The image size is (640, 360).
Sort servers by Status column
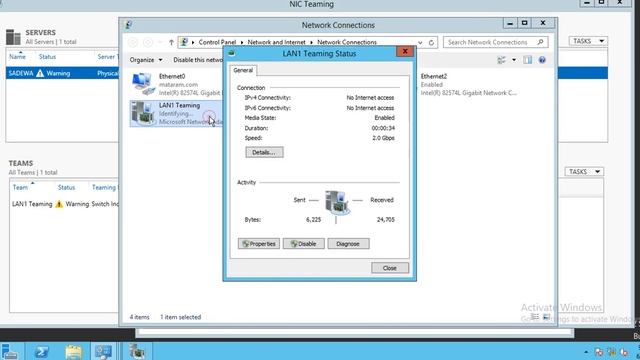(x=47, y=57)
